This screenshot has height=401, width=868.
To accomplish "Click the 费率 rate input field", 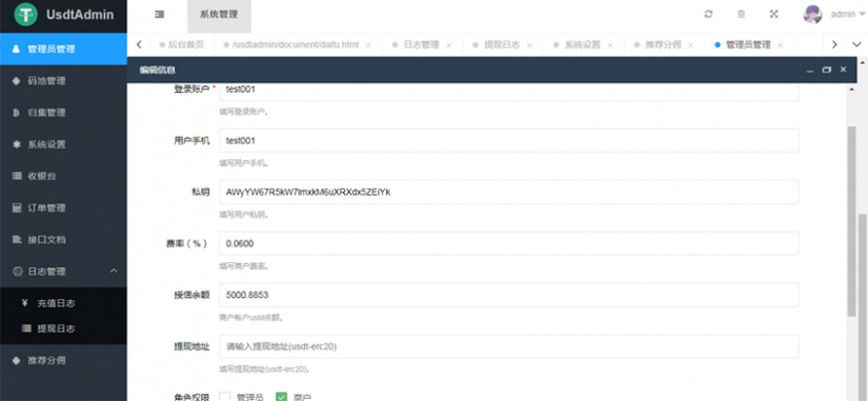I will (x=508, y=244).
